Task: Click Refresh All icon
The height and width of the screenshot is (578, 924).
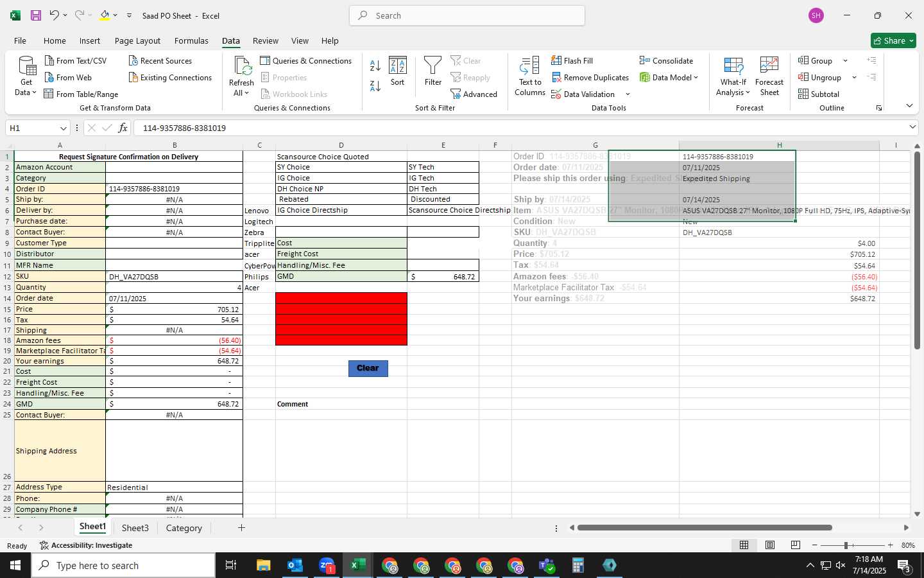Action: pyautogui.click(x=242, y=67)
